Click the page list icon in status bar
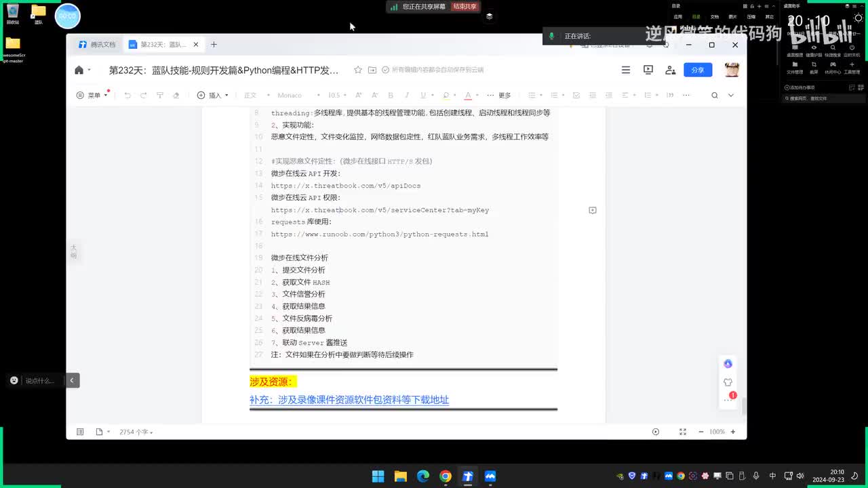Viewport: 868px width, 488px height. pyautogui.click(x=80, y=432)
